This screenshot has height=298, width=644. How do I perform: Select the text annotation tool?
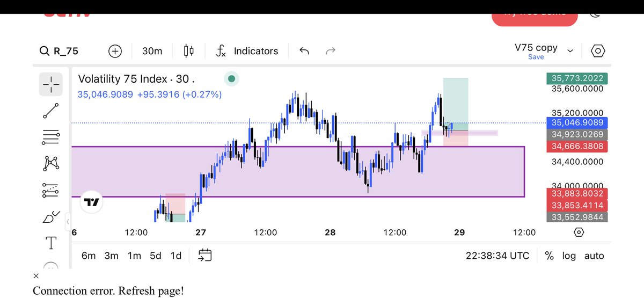click(50, 243)
